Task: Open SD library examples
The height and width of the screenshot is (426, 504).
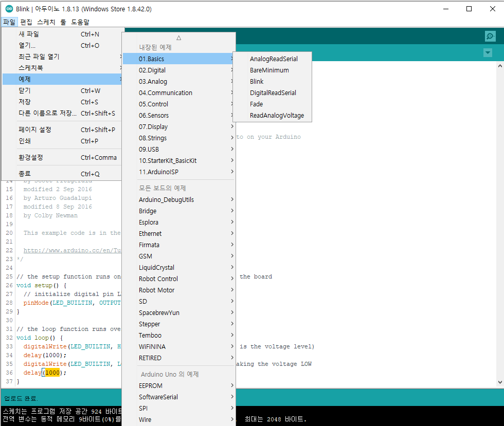Action: tap(179, 301)
